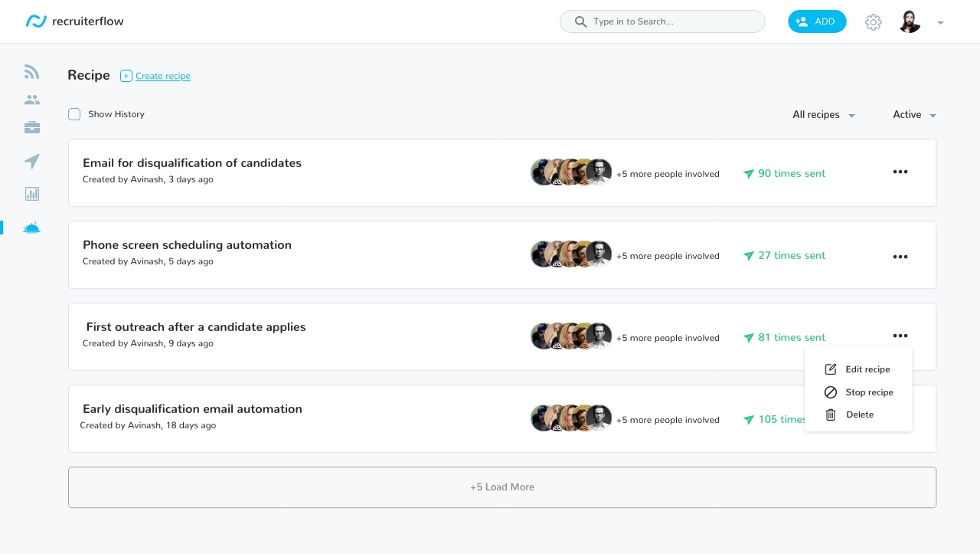The image size is (980, 554).
Task: Open the All recipes filter dropdown
Action: [x=824, y=115]
